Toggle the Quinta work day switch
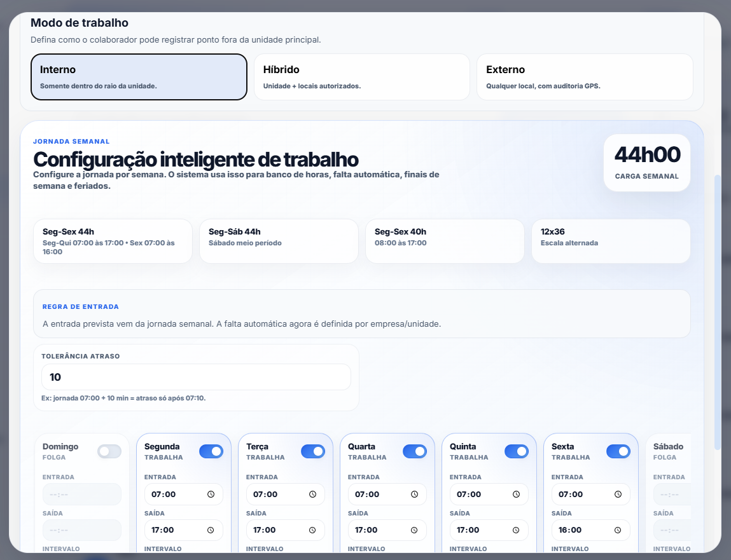This screenshot has width=731, height=560. 517,451
